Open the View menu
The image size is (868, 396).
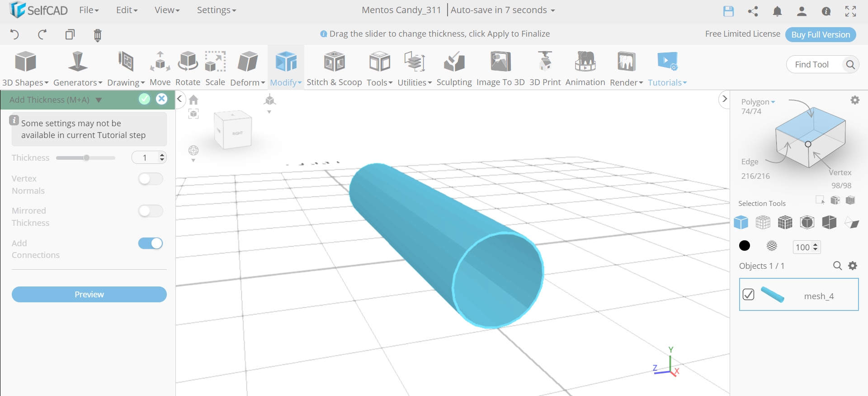click(x=167, y=10)
